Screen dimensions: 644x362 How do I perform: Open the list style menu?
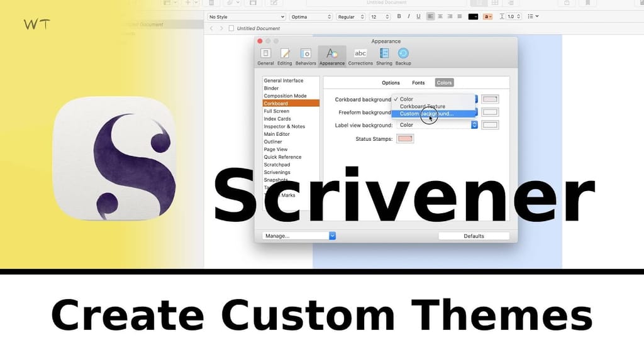[x=533, y=16]
